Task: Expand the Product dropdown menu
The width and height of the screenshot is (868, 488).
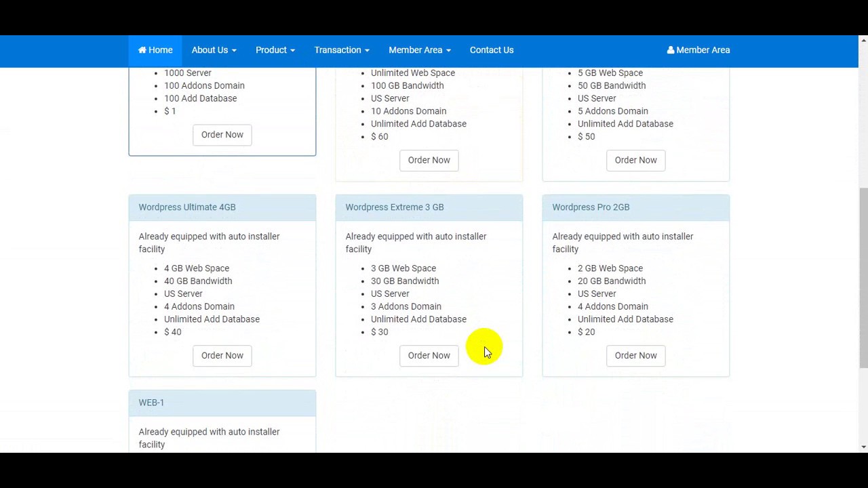Action: click(x=275, y=50)
